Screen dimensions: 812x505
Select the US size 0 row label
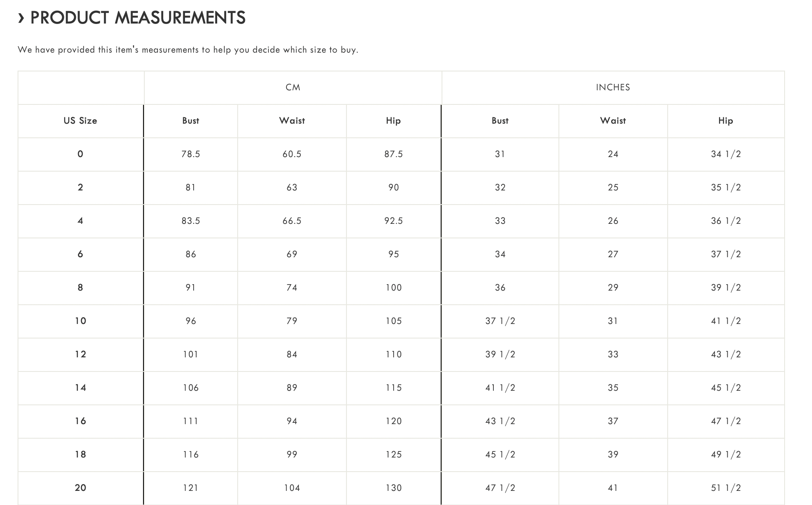tap(80, 154)
